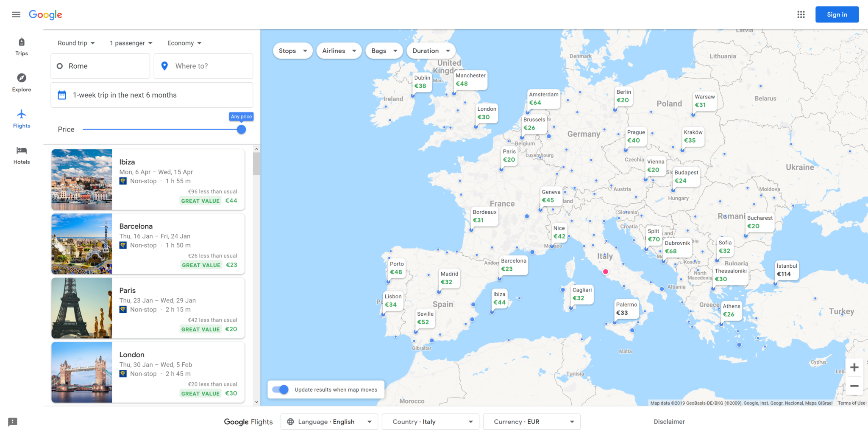This screenshot has height=437, width=868.
Task: Click the origin field showing Rome
Action: (100, 66)
